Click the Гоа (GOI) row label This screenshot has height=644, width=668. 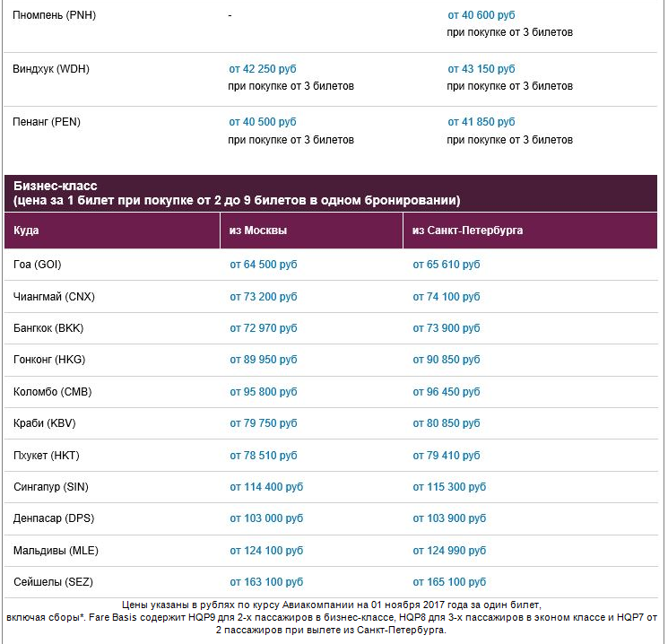pyautogui.click(x=38, y=265)
